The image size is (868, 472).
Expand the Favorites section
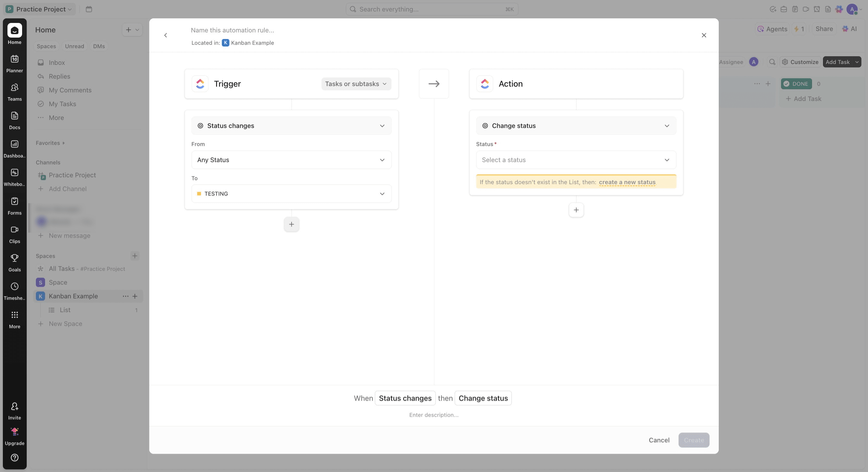[50, 143]
